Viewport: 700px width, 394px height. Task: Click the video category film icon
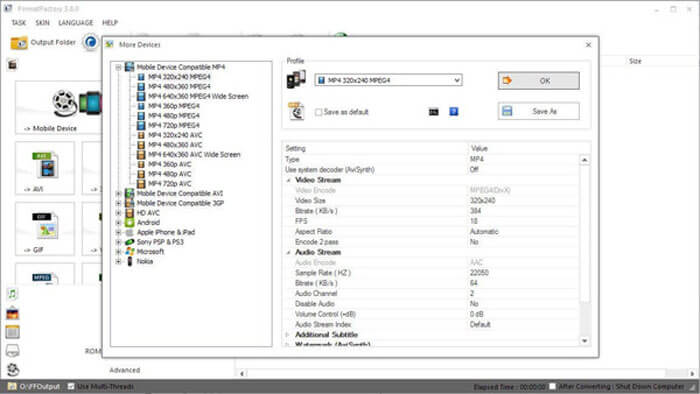(12, 65)
